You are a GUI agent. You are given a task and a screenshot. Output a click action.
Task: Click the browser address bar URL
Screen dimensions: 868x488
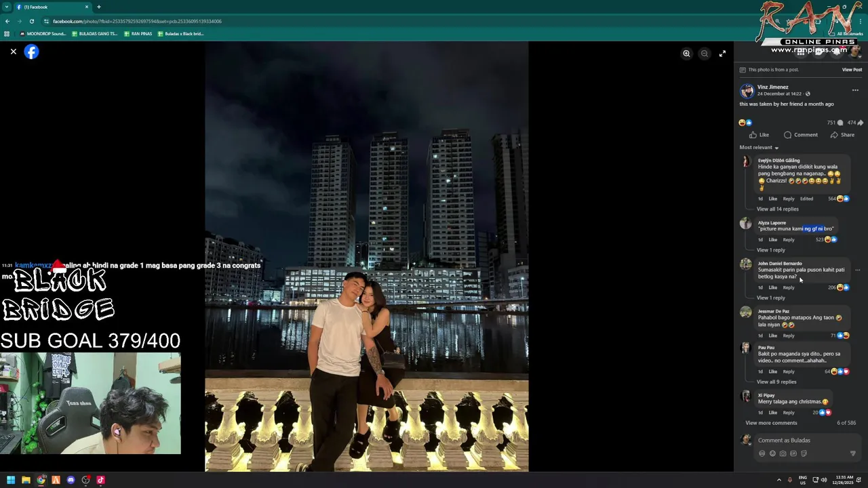pos(137,21)
